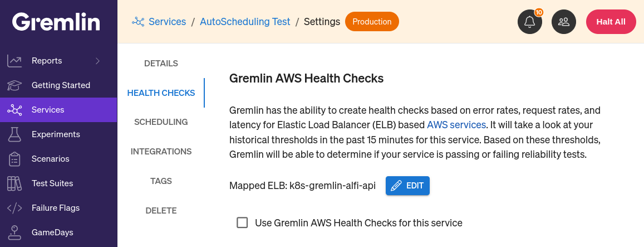The image size is (644, 247).
Task: Click the Getting Started graduation cap icon
Action: pyautogui.click(x=14, y=85)
